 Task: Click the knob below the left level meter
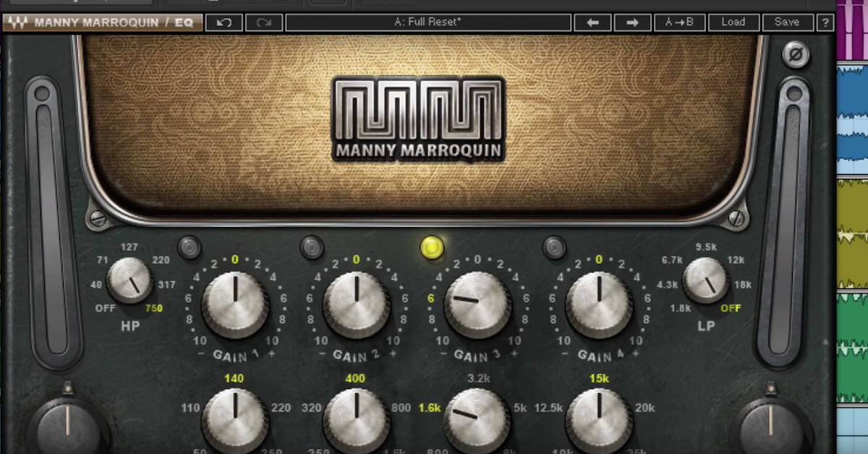click(67, 426)
